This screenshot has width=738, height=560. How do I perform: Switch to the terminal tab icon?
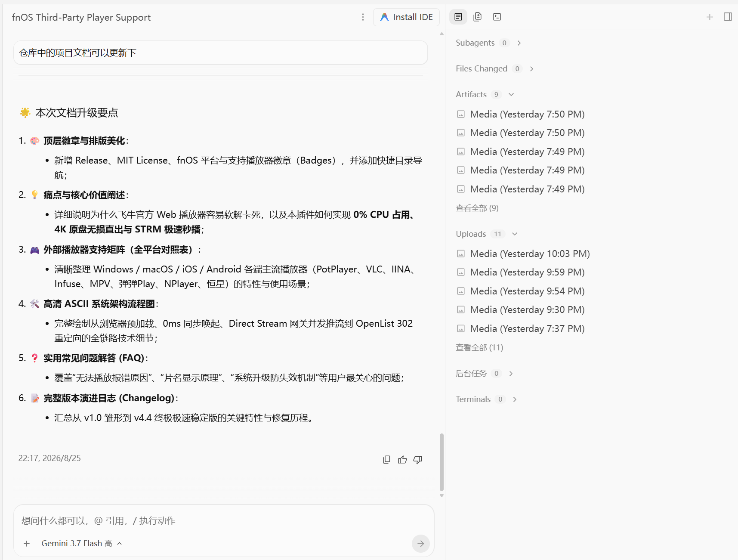pyautogui.click(x=497, y=17)
